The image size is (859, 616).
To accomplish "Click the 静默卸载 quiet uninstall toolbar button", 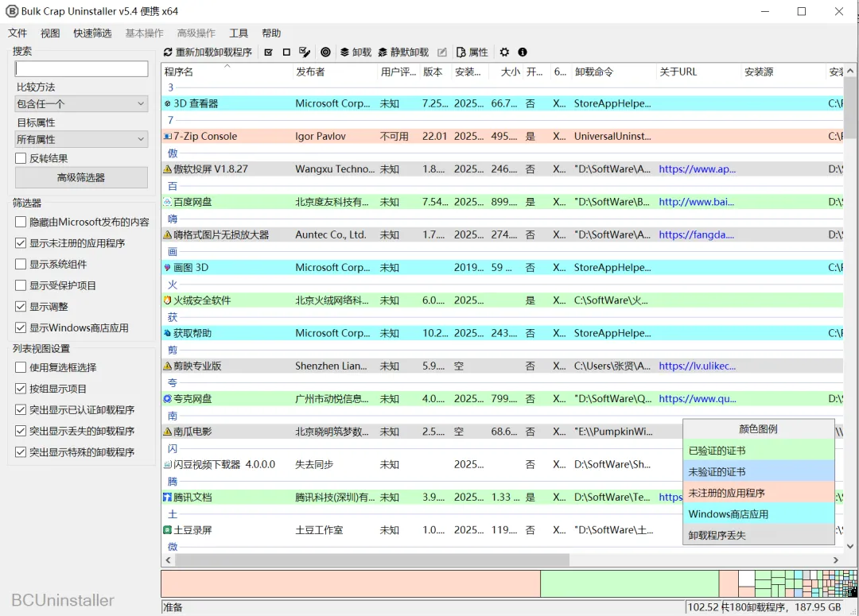I will 403,52.
